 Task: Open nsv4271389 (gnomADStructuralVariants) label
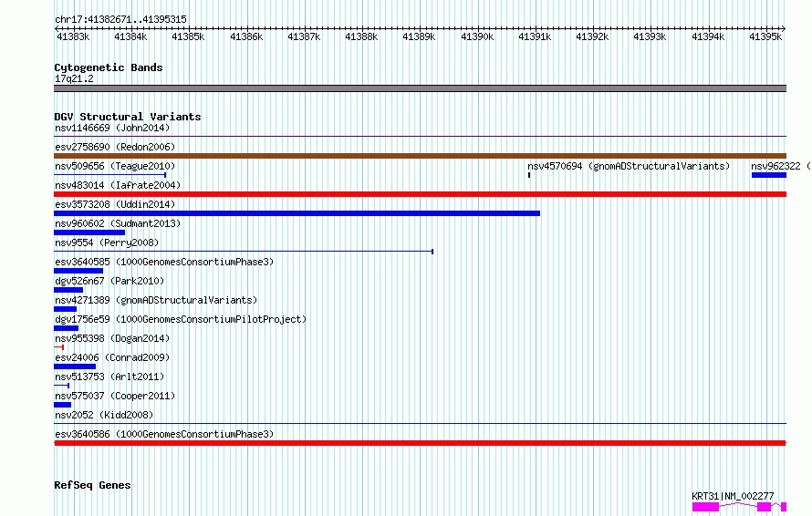(156, 300)
